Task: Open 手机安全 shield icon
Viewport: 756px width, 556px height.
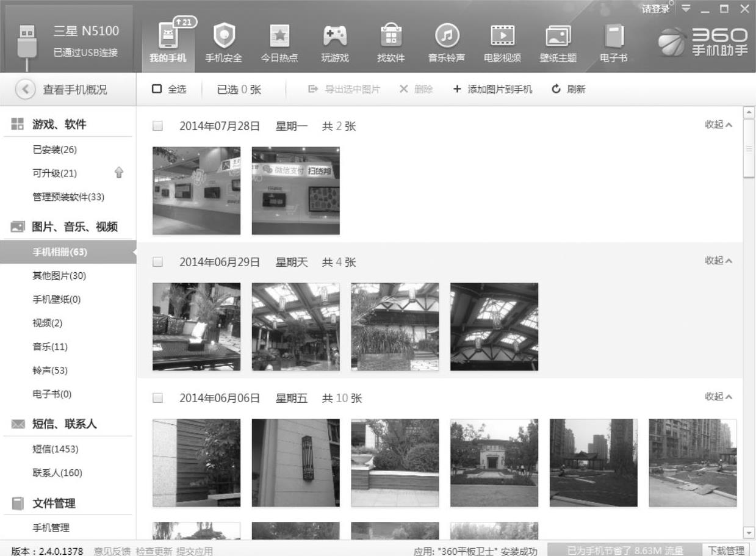Action: pyautogui.click(x=223, y=37)
